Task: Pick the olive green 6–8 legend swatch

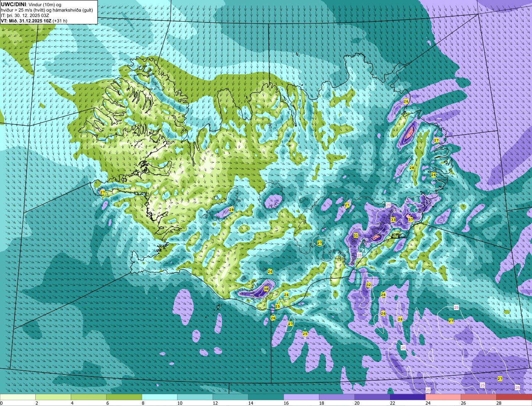Action: pyautogui.click(x=124, y=397)
